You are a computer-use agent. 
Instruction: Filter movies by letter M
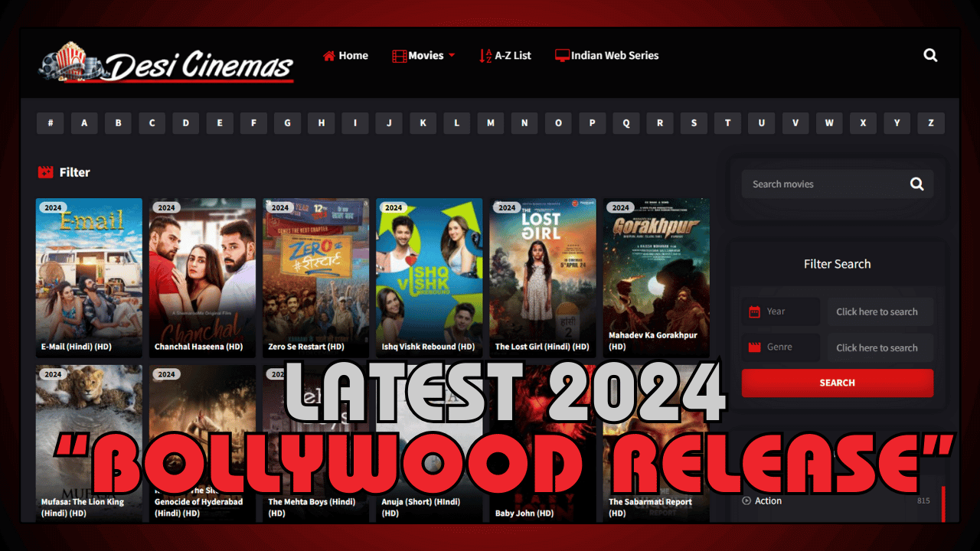[x=490, y=123]
